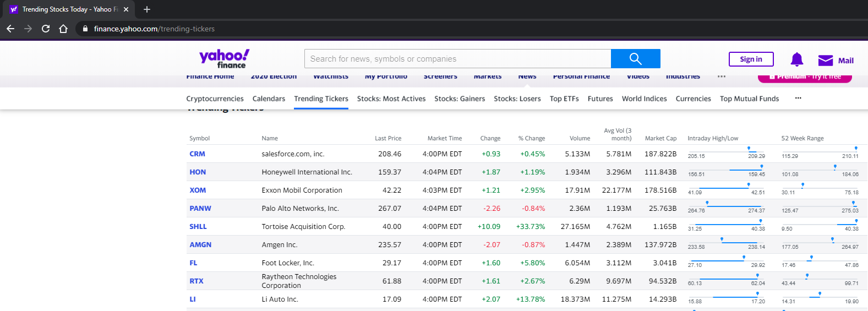
Task: Click the Market Time column header
Action: pos(445,138)
